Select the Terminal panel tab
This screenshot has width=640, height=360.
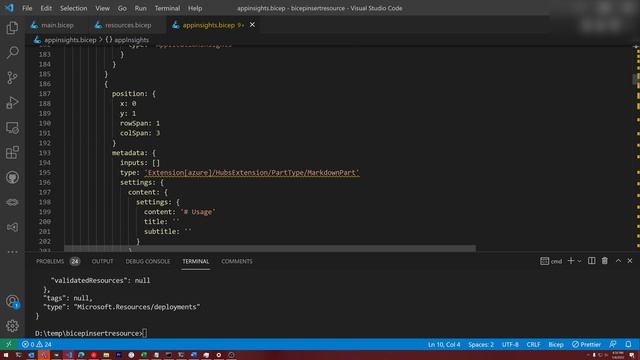pyautogui.click(x=196, y=261)
